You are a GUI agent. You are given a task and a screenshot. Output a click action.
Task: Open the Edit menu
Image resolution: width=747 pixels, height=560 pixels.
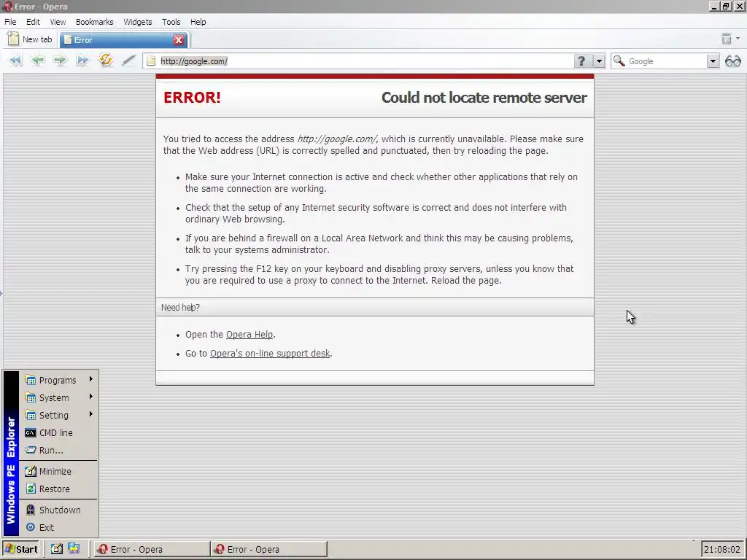tap(33, 22)
